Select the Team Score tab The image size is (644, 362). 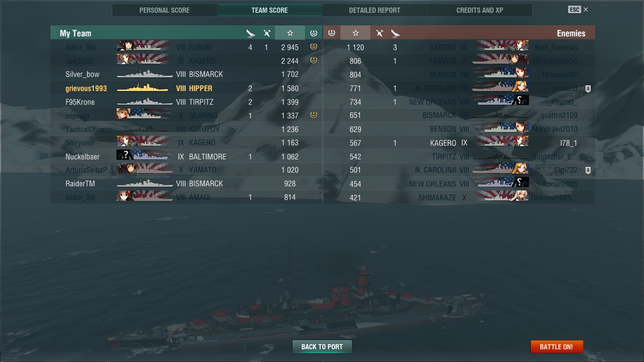coord(270,10)
